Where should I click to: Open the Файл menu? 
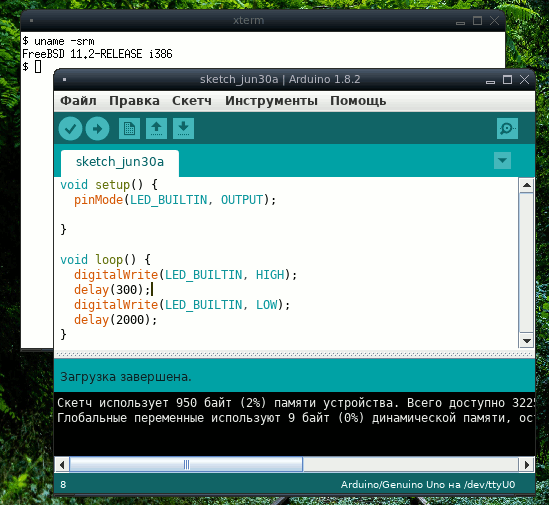point(78,101)
